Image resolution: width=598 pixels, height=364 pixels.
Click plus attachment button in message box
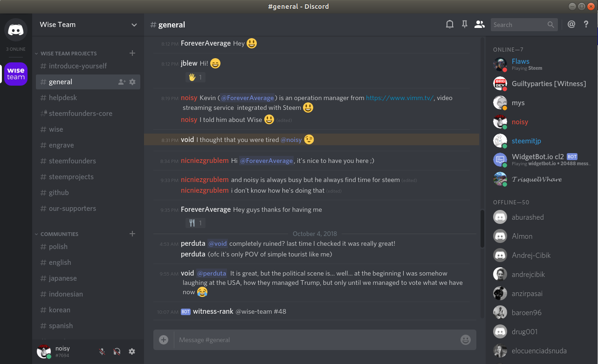point(164,340)
